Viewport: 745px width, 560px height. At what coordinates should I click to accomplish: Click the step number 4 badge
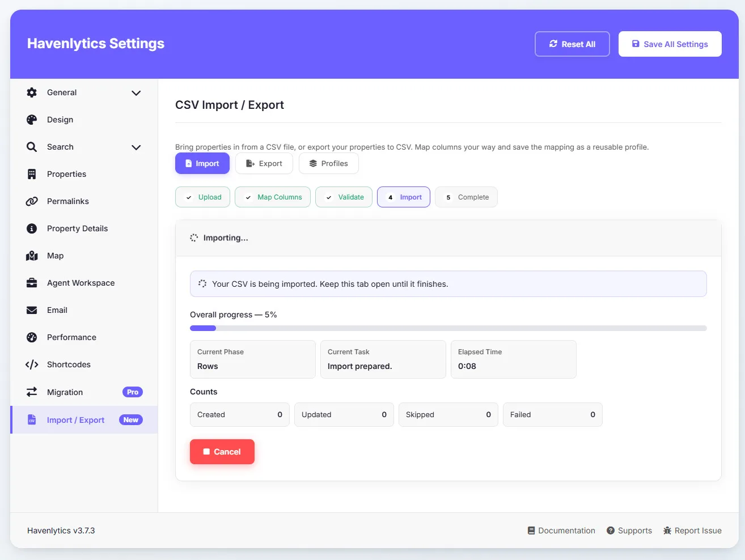pos(390,197)
